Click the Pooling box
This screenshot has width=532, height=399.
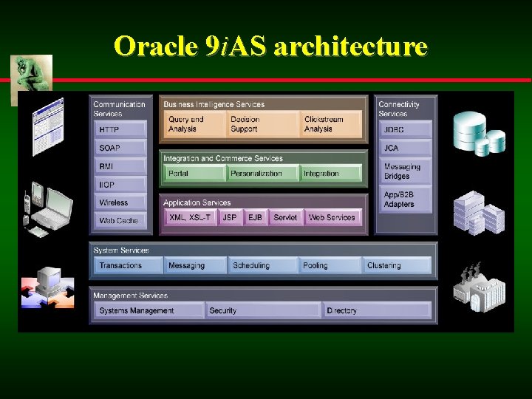coord(330,265)
